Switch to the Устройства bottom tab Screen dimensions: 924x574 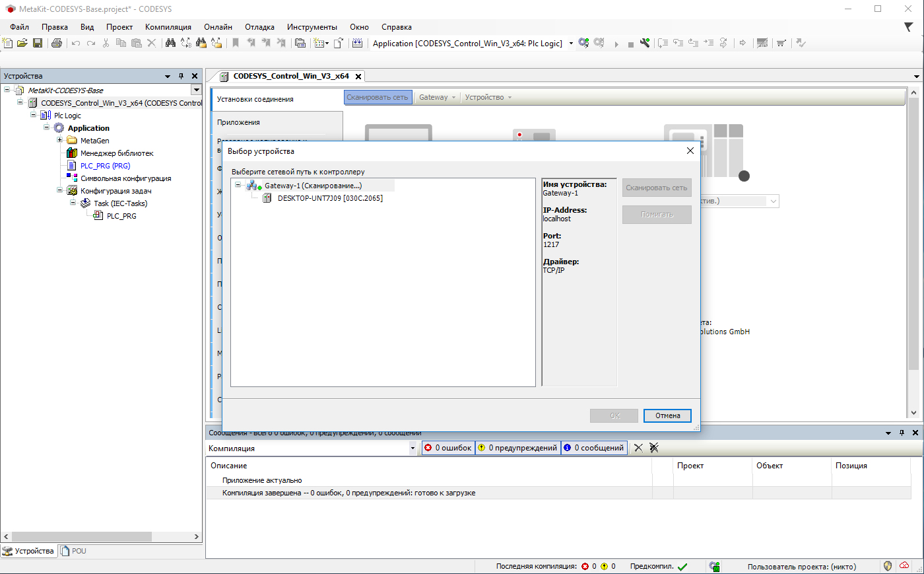pyautogui.click(x=28, y=551)
